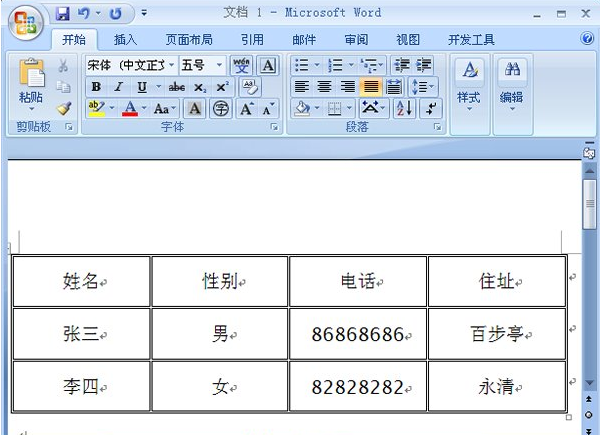
Task: Open the borders dropdown
Action: pos(349,109)
